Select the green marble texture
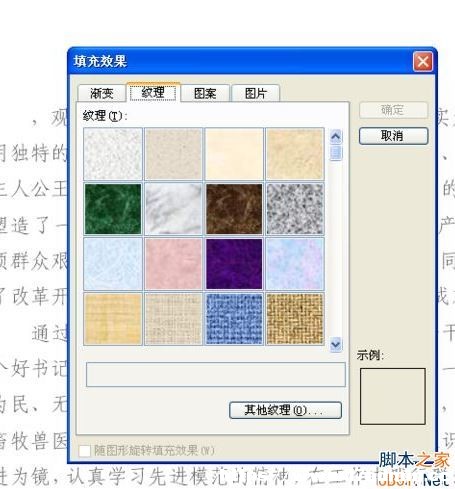 pos(113,209)
